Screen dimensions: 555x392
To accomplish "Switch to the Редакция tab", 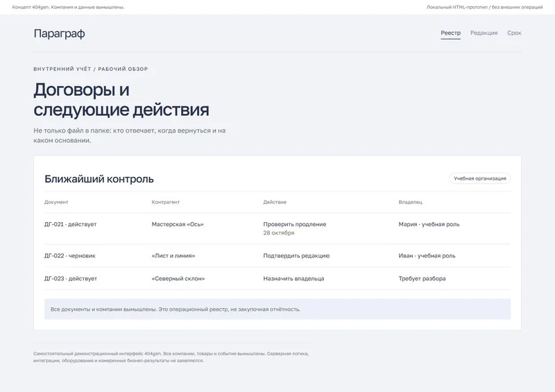I will (x=484, y=33).
